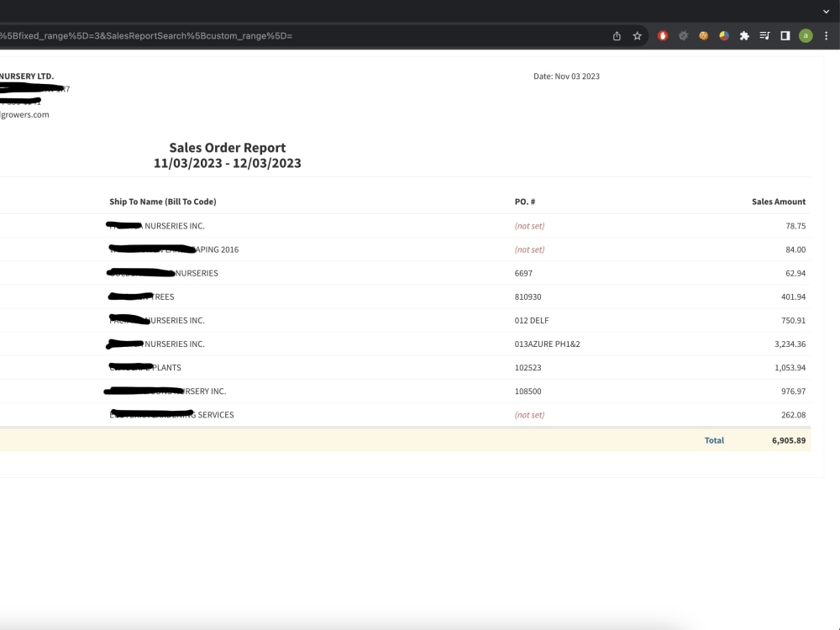Click (not set) PO in the 78.75 row
The image size is (840, 630).
(529, 226)
